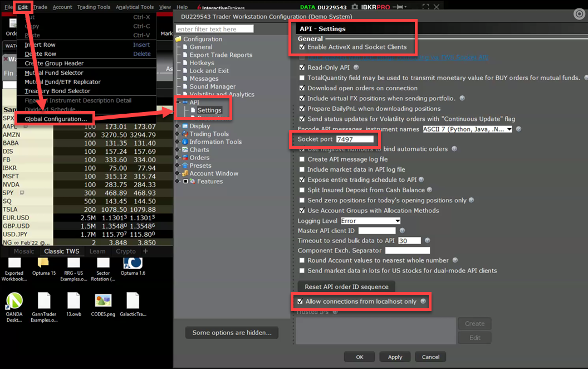Click the circular target icon in configuration title bar
Image resolution: width=588 pixels, height=369 pixels.
580,14
